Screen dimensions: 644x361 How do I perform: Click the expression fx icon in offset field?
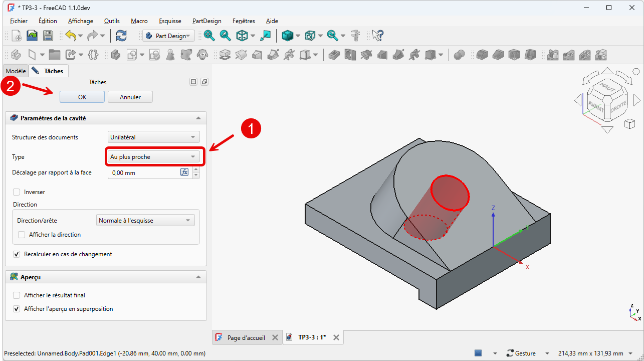(x=184, y=172)
